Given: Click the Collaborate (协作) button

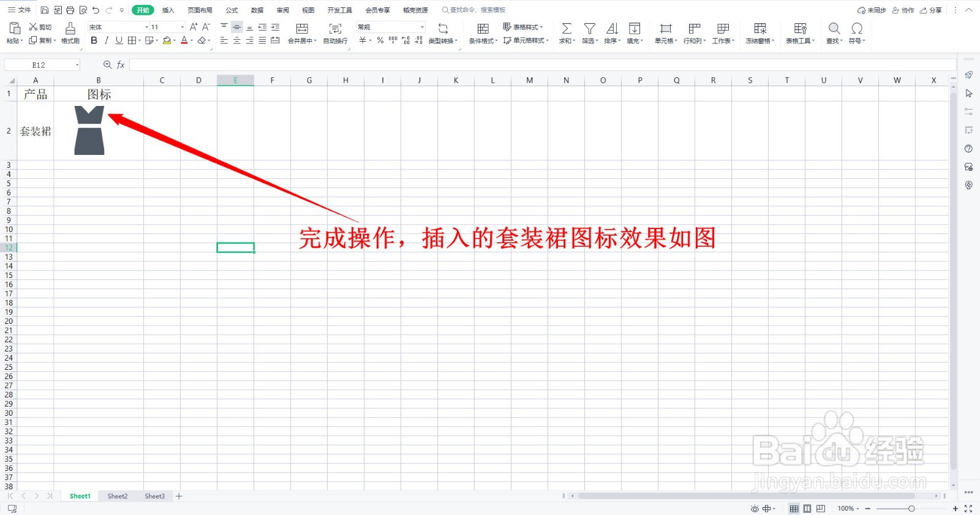Looking at the screenshot, I should pos(903,10).
